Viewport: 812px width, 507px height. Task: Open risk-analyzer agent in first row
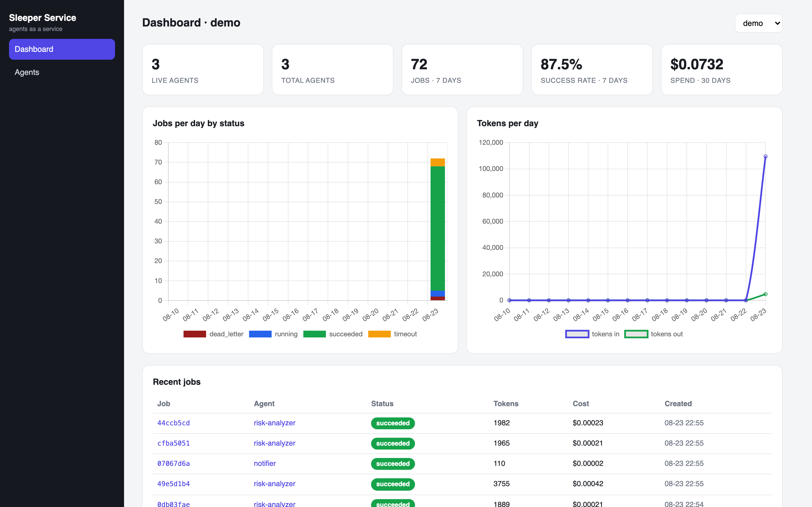tap(274, 423)
